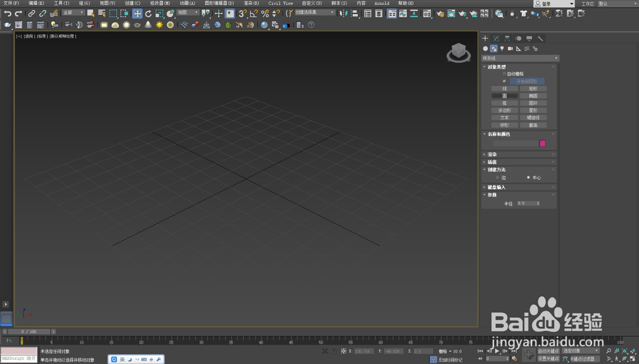Enable the 自动栅格 checkbox
The image size is (639, 364).
(504, 74)
